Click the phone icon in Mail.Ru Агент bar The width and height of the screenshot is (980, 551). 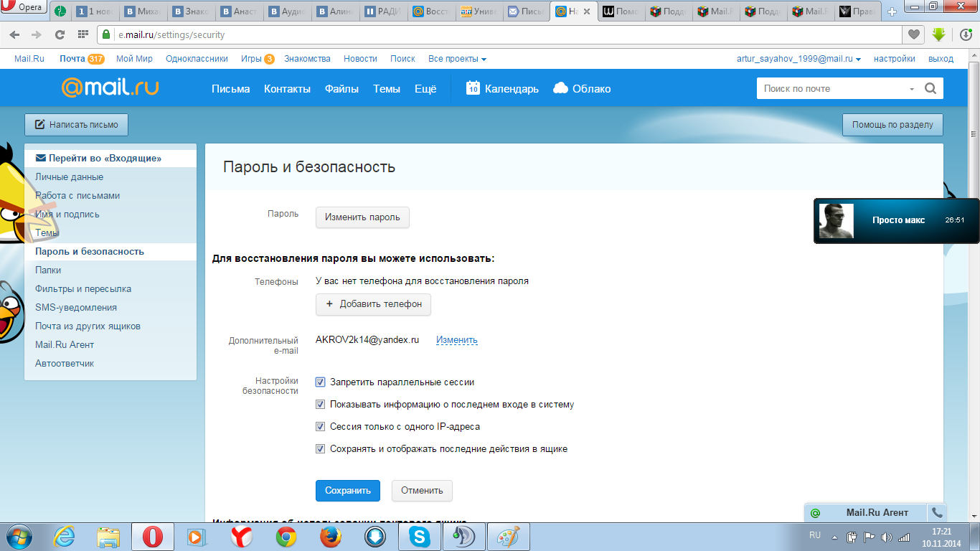pos(936,512)
